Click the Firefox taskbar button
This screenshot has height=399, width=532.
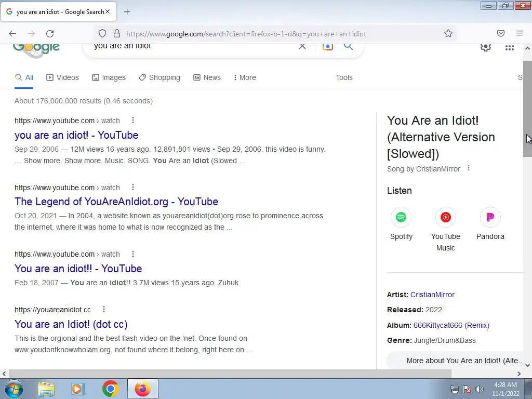point(143,389)
